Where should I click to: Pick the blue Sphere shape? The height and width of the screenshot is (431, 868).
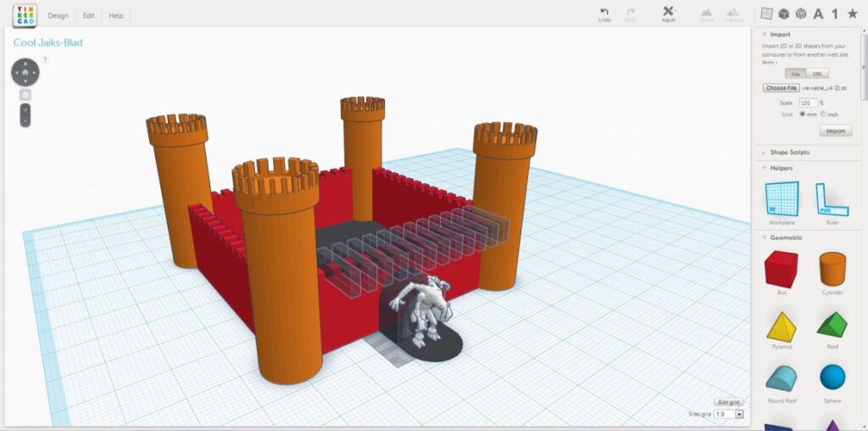[x=832, y=378]
